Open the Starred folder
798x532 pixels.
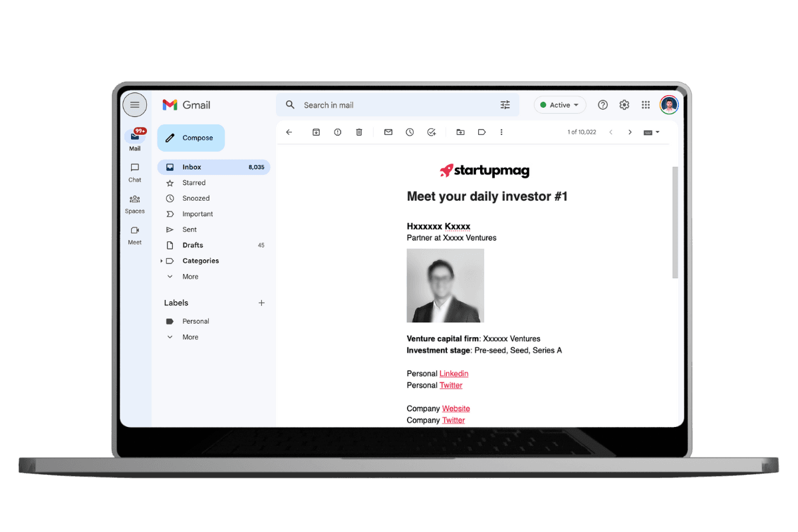click(194, 183)
